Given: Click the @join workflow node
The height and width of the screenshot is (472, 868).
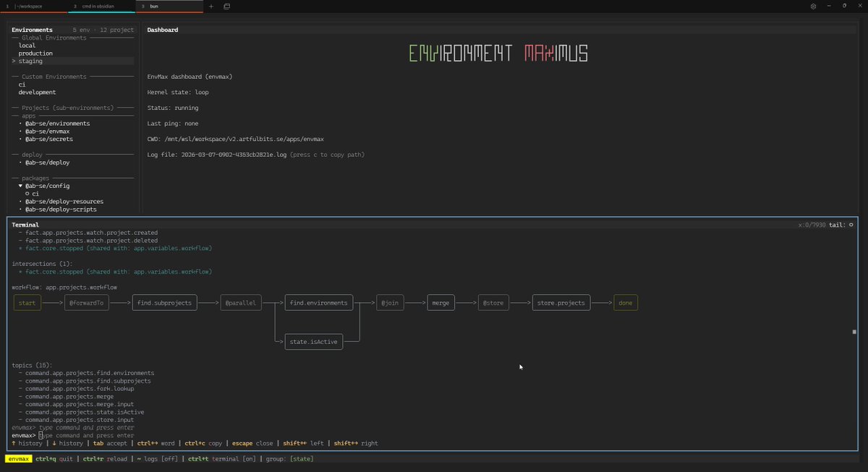Looking at the screenshot, I should coord(391,303).
